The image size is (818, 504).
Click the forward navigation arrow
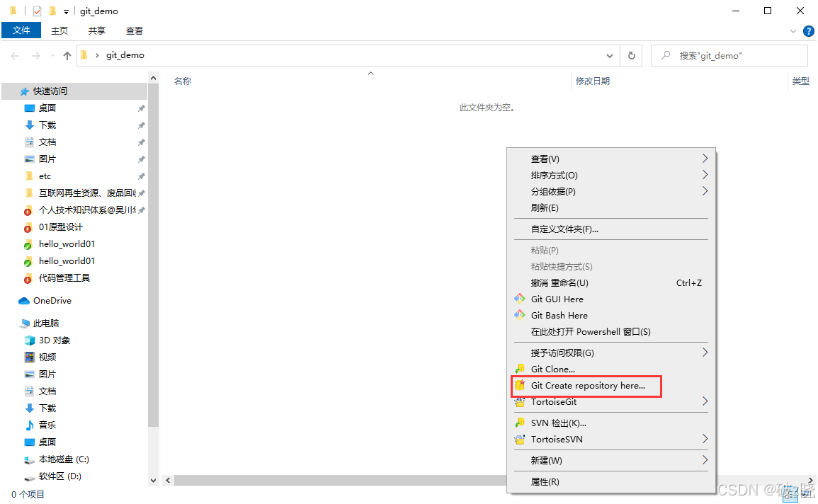pos(35,56)
